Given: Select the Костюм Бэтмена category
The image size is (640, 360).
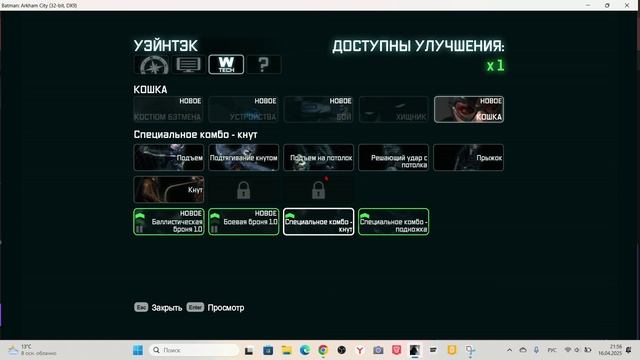Looking at the screenshot, I should tap(169, 109).
